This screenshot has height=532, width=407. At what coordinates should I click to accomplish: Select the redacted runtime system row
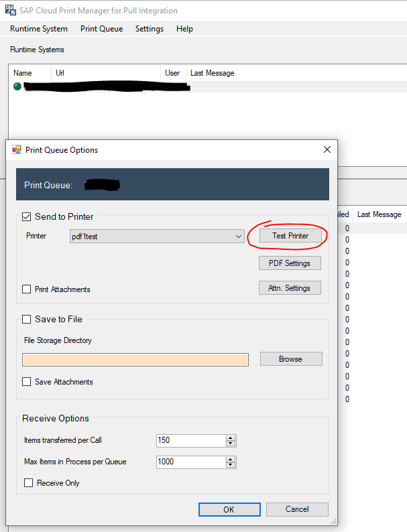[x=208, y=87]
